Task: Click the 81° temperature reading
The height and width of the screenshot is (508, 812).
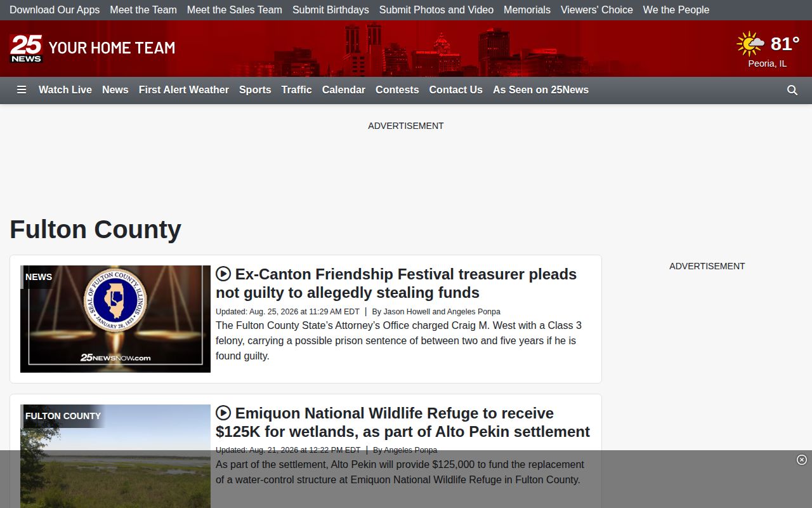Action: click(x=785, y=44)
